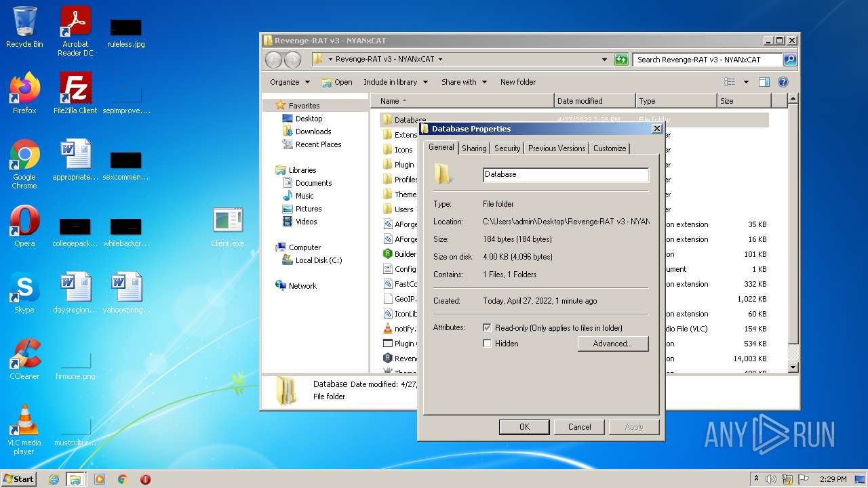
Task: Click the Advanced... attributes button
Action: pos(612,344)
